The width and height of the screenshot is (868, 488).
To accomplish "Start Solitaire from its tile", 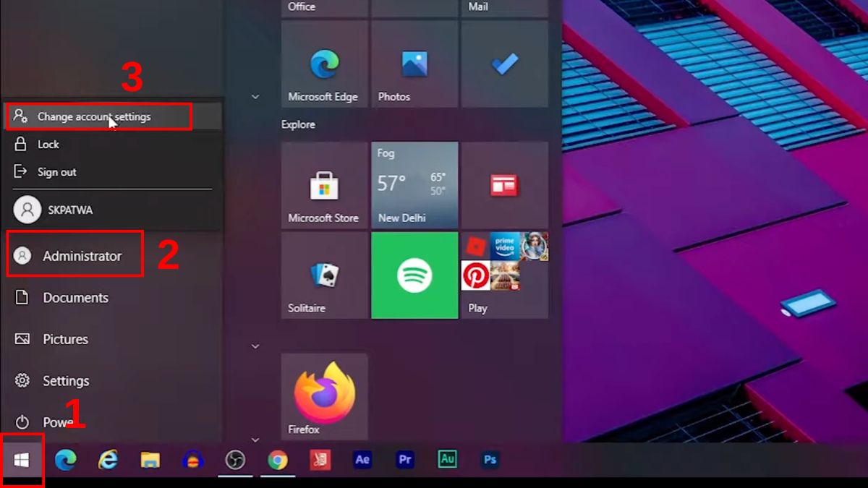I will (323, 275).
